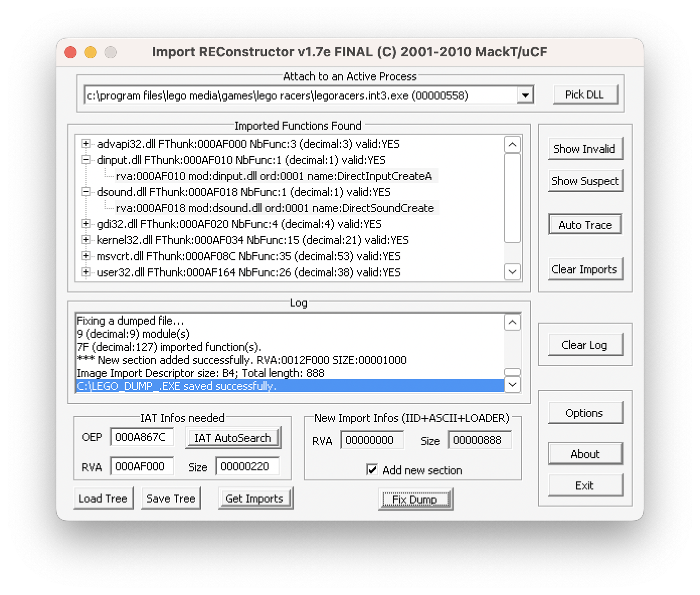This screenshot has height=595, width=700.
Task: Click the Clear Log button
Action: pos(585,345)
